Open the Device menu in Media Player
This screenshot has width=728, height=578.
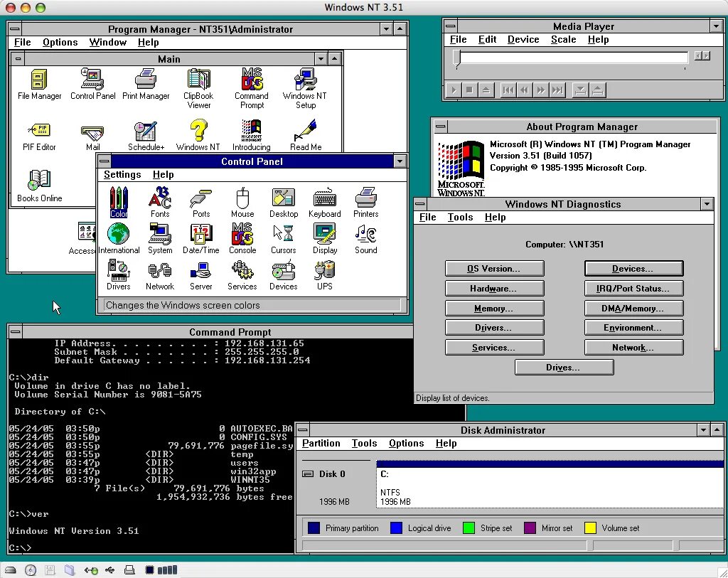coord(523,40)
